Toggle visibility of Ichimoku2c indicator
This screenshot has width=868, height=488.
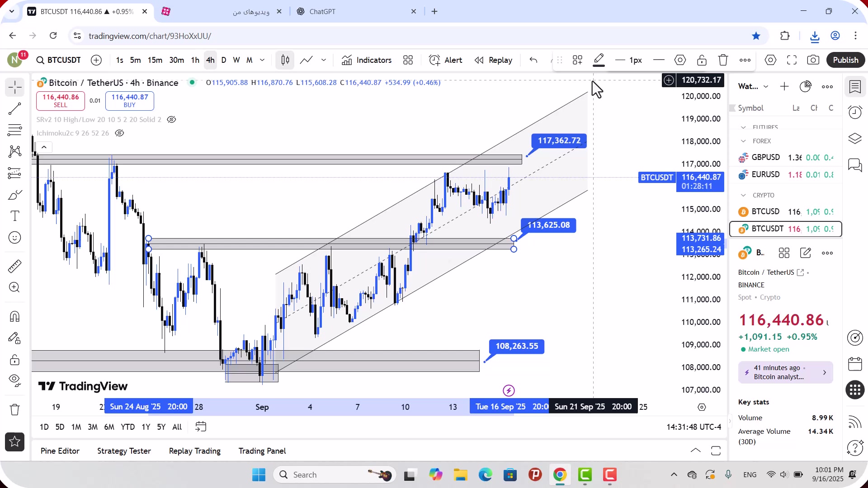click(119, 133)
